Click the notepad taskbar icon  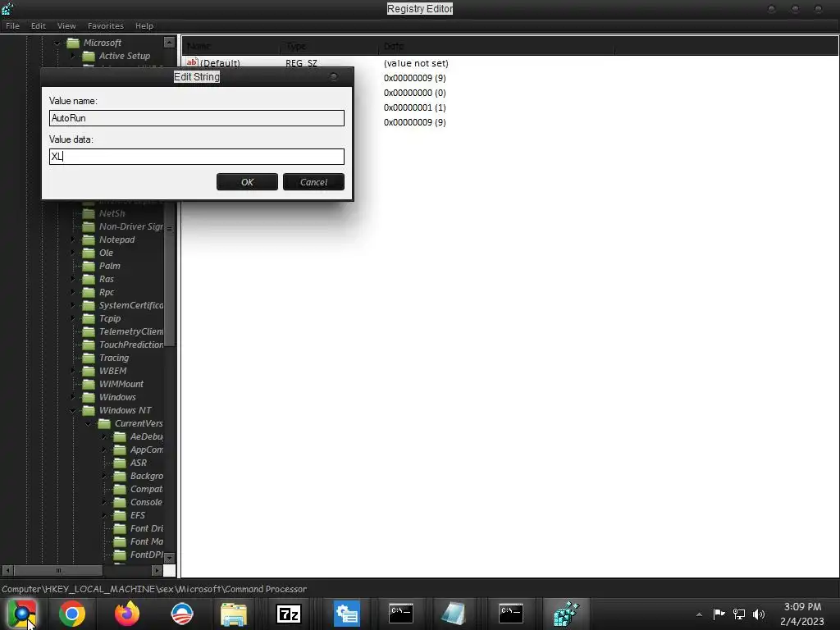click(x=454, y=614)
